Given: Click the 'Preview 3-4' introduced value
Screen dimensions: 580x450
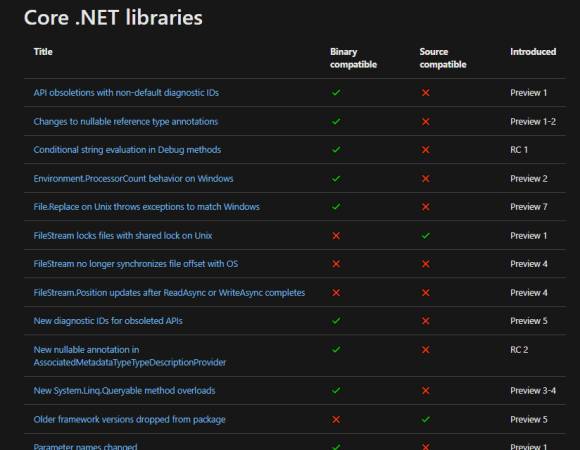Looking at the screenshot, I should (x=533, y=390).
